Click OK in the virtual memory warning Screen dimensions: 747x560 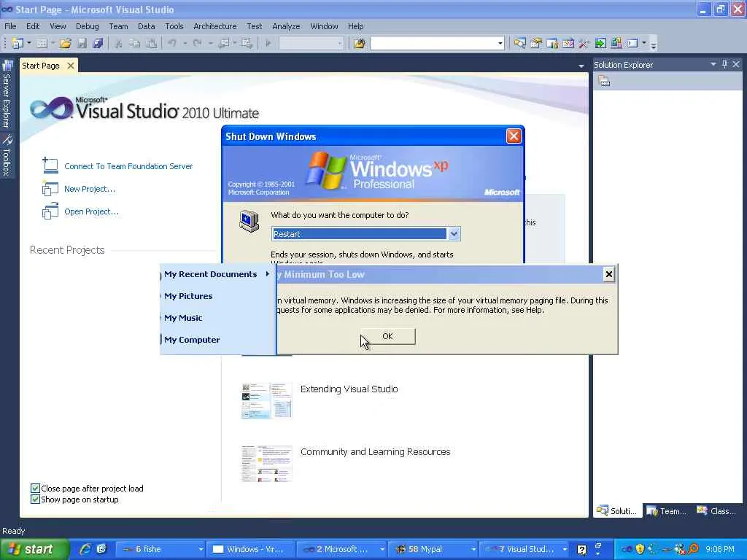pos(388,336)
